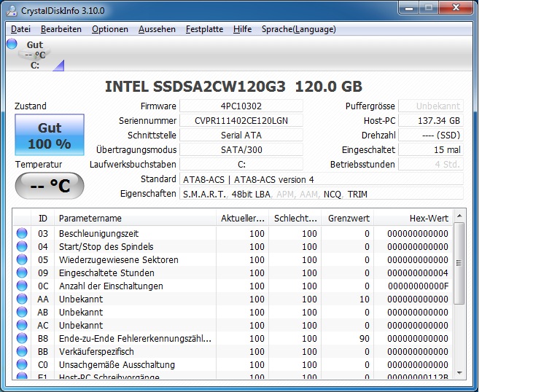560x392 pixels.
Task: Click the INTEL SSDSA2CW120G3 120.0 GB title
Action: click(x=233, y=87)
